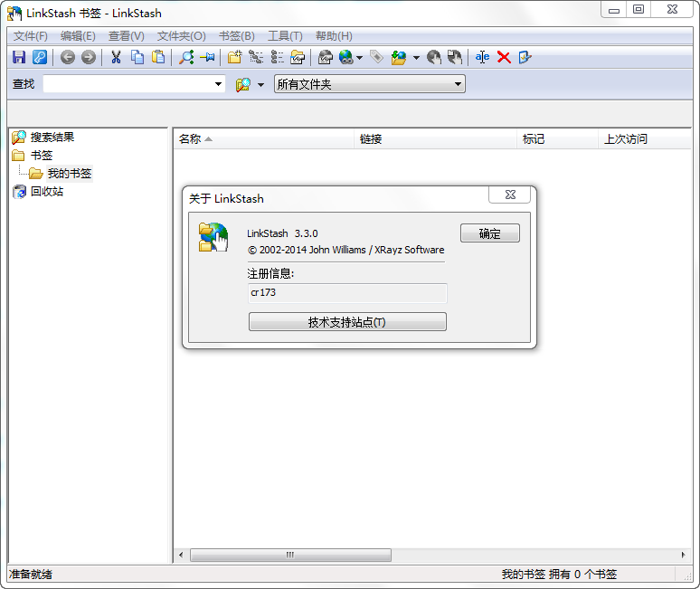Viewport: 700px width, 589px height.
Task: Click the import folder with globe icon
Action: coord(399,57)
